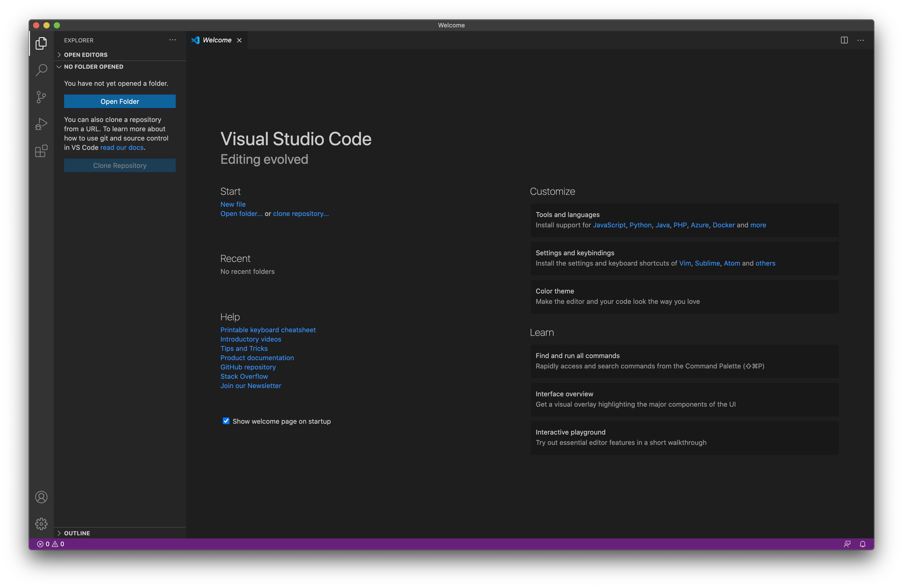
Task: Open the Extensions view icon
Action: (x=41, y=151)
